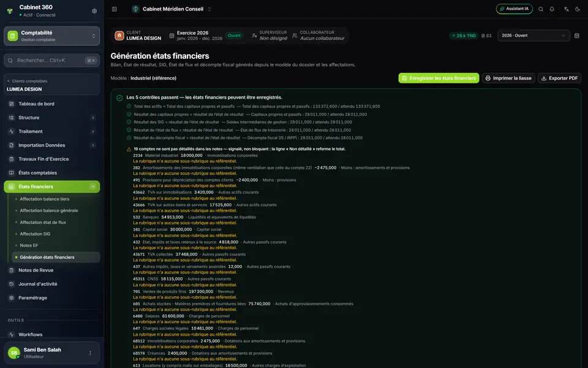The image size is (588, 368).
Task: Open the language translation icon
Action: [566, 9]
